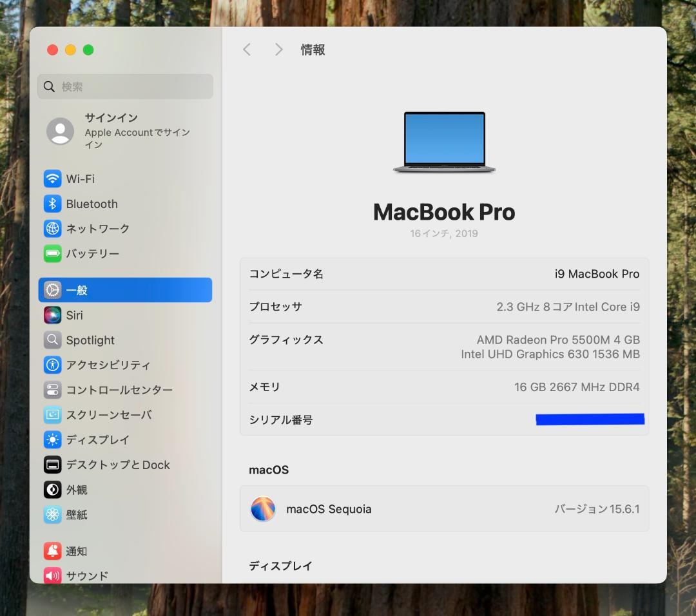
Task: Click inside the 検索 search field
Action: [125, 86]
